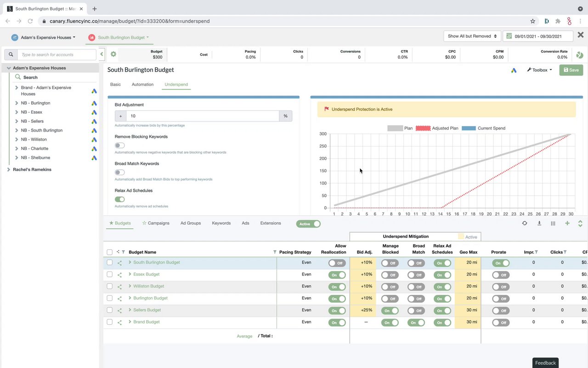
Task: Toggle Manage Blocked for Sellers Budget row
Action: coord(390,311)
